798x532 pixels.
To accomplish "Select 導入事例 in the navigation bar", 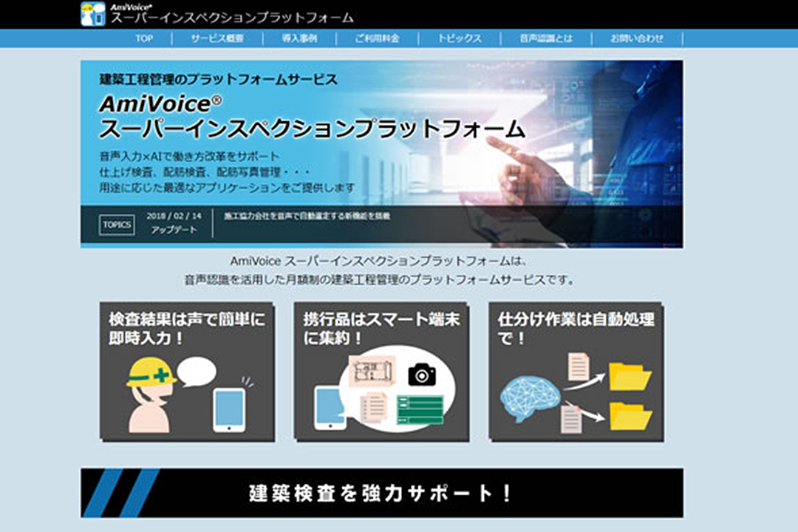I will pos(299,38).
